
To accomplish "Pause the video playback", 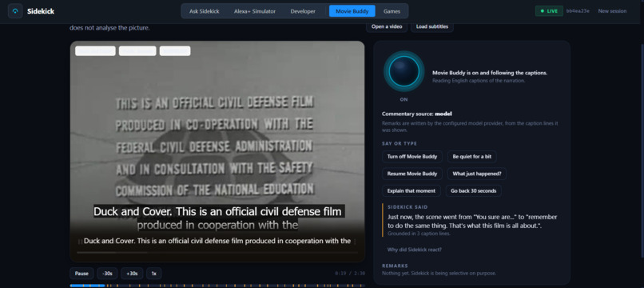I will click(81, 274).
